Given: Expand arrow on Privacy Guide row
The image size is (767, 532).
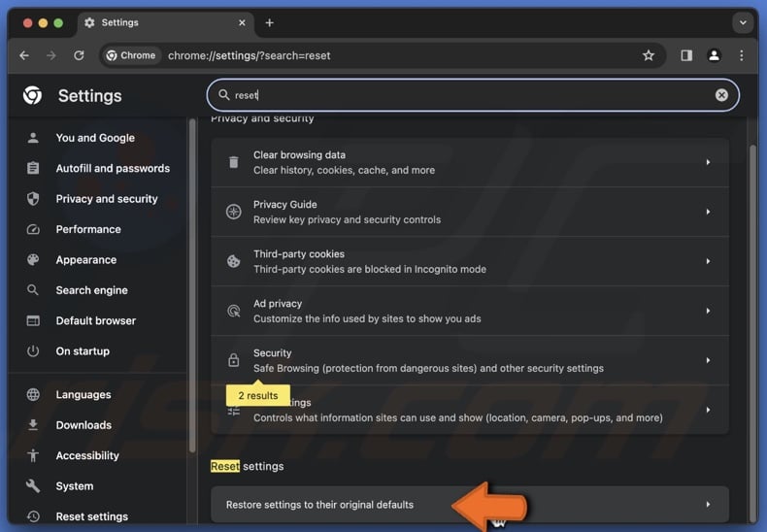Looking at the screenshot, I should tap(708, 212).
